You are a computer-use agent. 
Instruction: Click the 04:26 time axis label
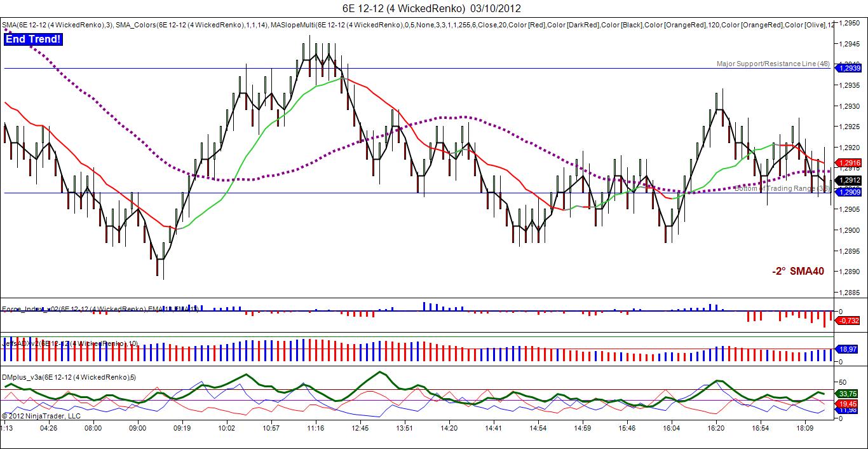[49, 428]
